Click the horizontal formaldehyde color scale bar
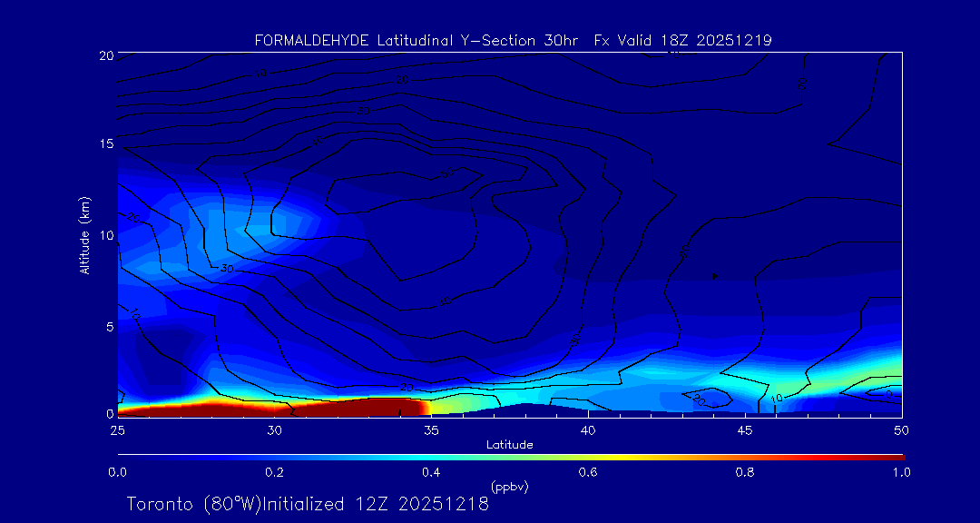Screen dimensions: 980x523 511,458
